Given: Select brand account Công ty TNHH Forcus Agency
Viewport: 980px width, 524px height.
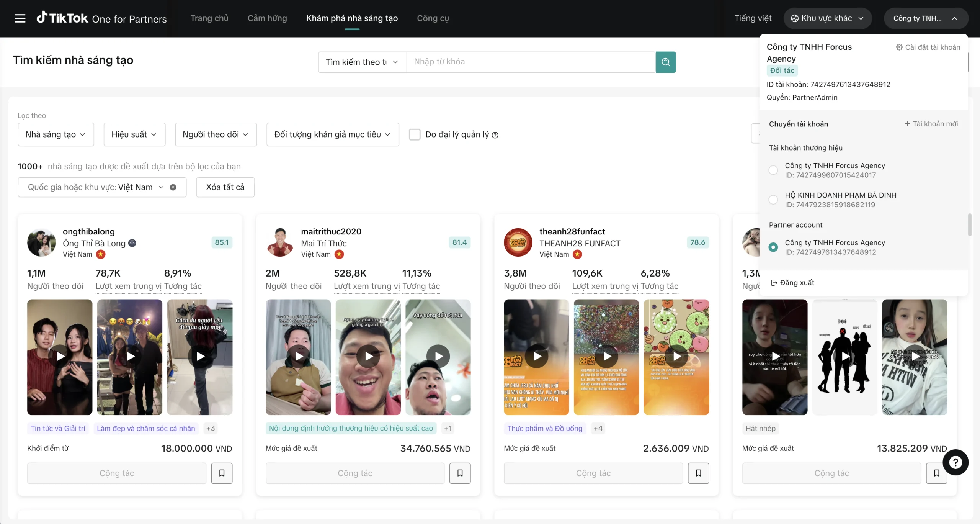Looking at the screenshot, I should (x=773, y=170).
